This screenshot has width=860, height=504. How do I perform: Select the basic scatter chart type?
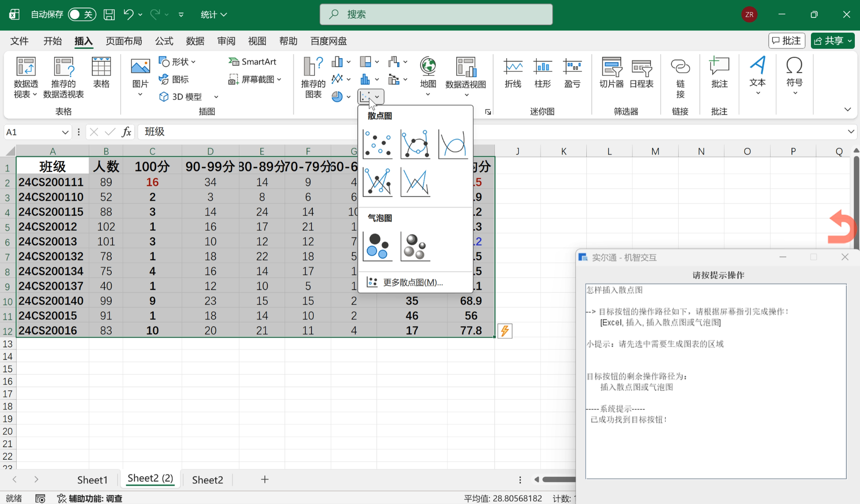[x=378, y=144]
